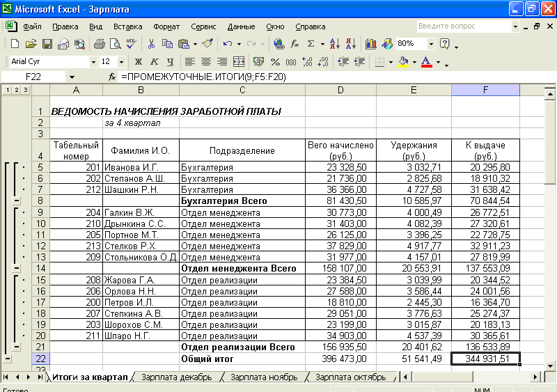Align text right
557x392 pixels.
pyautogui.click(x=222, y=62)
